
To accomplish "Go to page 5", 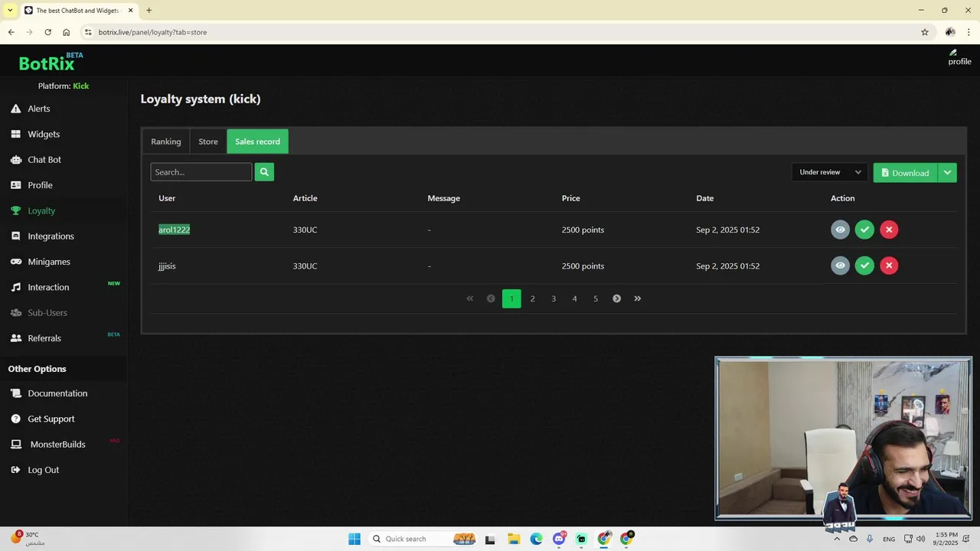I will (596, 298).
